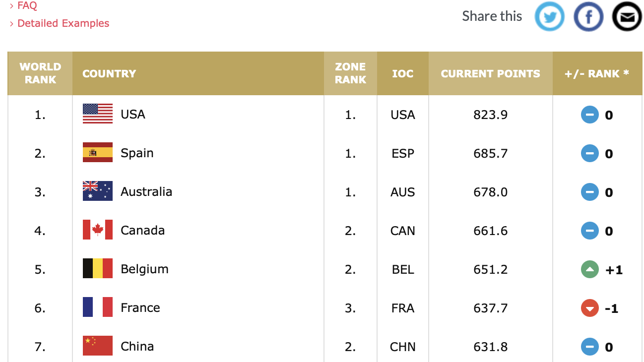Viewport: 644px width, 362px height.
Task: Click the +/- Rank column header
Action: pyautogui.click(x=597, y=73)
